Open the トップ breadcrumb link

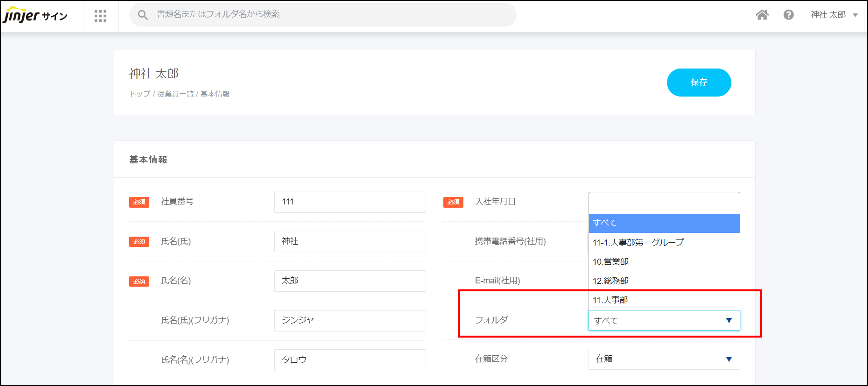point(139,94)
